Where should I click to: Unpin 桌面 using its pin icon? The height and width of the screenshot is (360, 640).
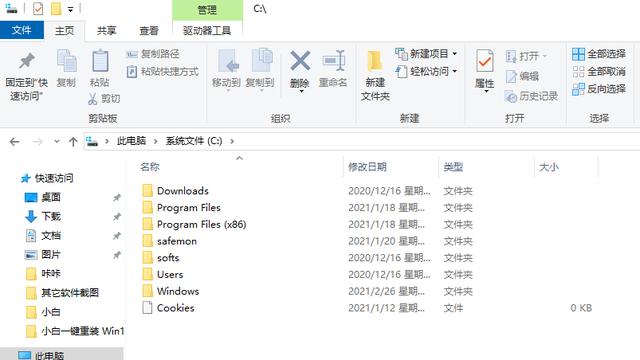click(117, 198)
